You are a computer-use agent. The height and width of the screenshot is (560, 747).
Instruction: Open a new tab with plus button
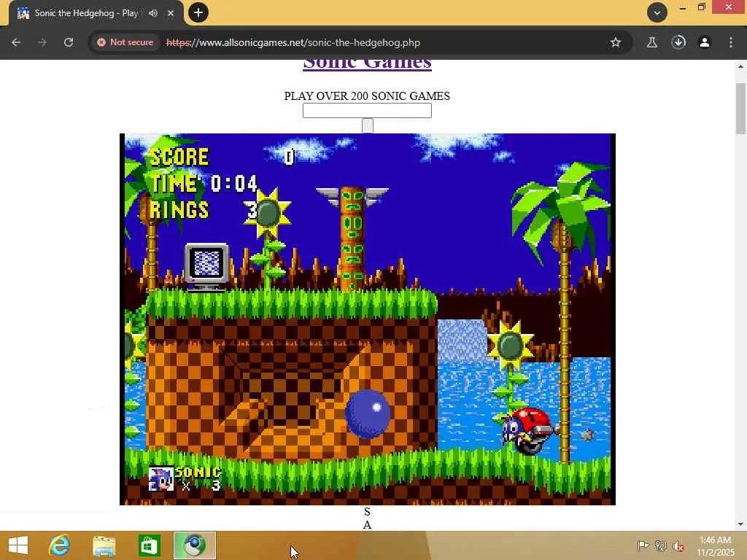[198, 12]
